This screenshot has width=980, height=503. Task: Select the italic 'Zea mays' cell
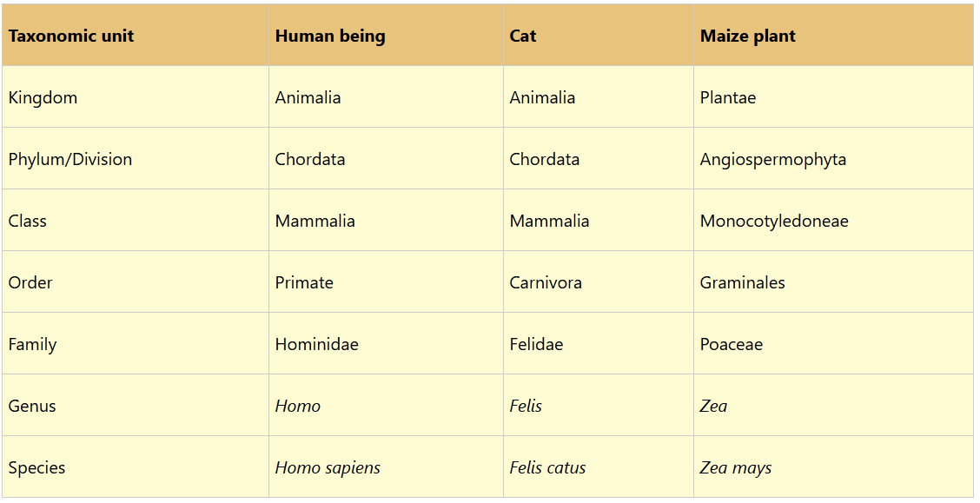click(736, 468)
